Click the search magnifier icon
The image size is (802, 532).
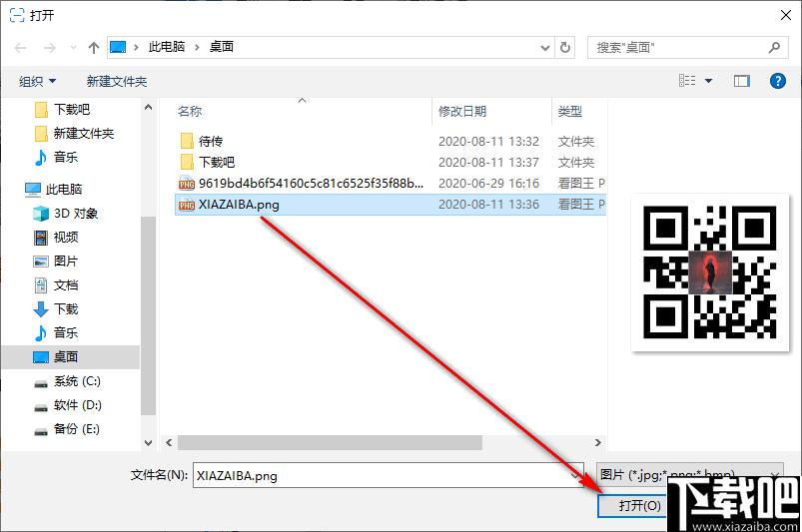point(774,48)
